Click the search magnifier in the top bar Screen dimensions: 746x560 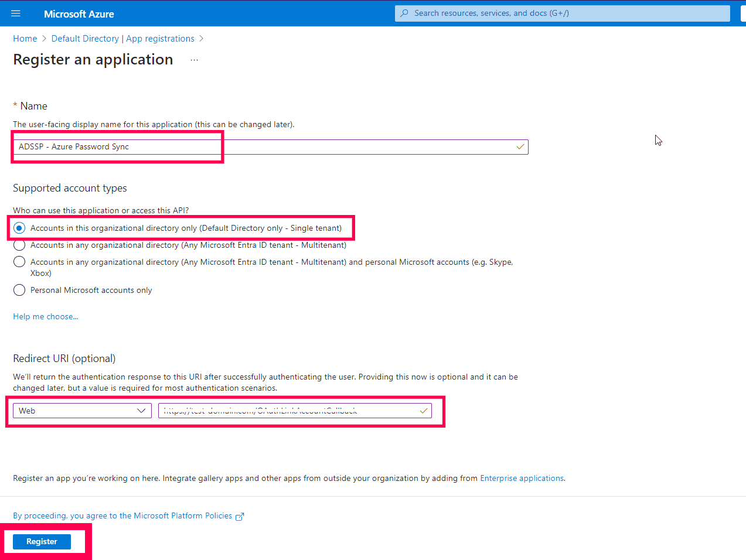404,13
